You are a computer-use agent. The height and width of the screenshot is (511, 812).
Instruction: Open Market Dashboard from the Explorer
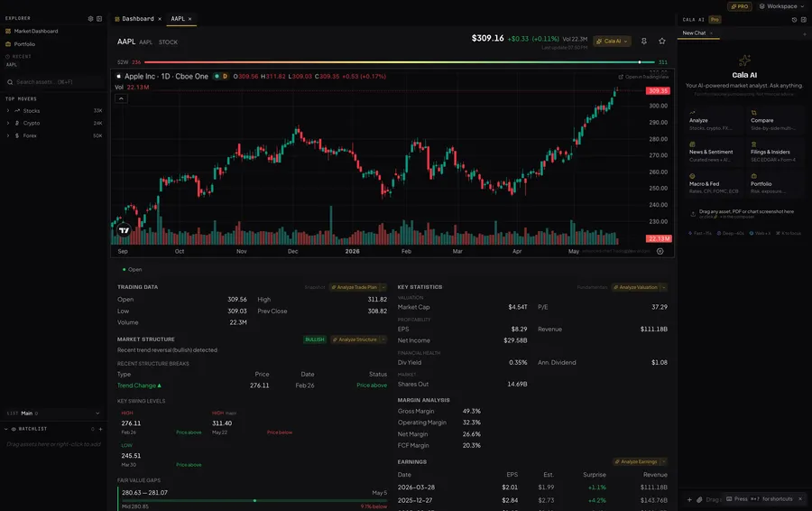[x=36, y=31]
